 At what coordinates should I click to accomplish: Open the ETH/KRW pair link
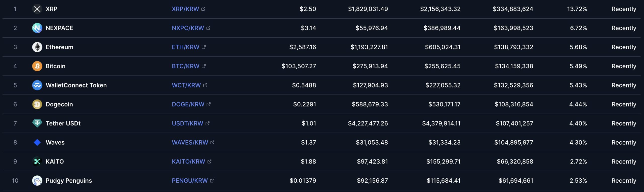[x=185, y=47]
